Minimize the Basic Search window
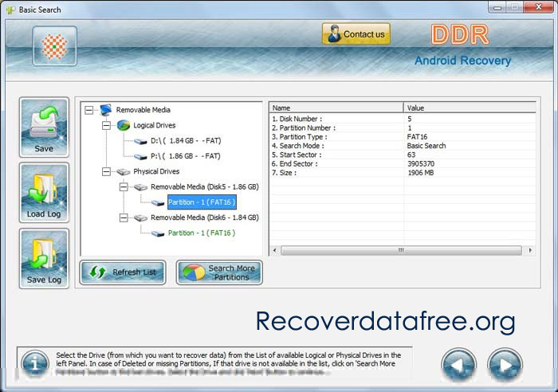Image resolution: width=558 pixels, height=392 pixels. [x=497, y=7]
